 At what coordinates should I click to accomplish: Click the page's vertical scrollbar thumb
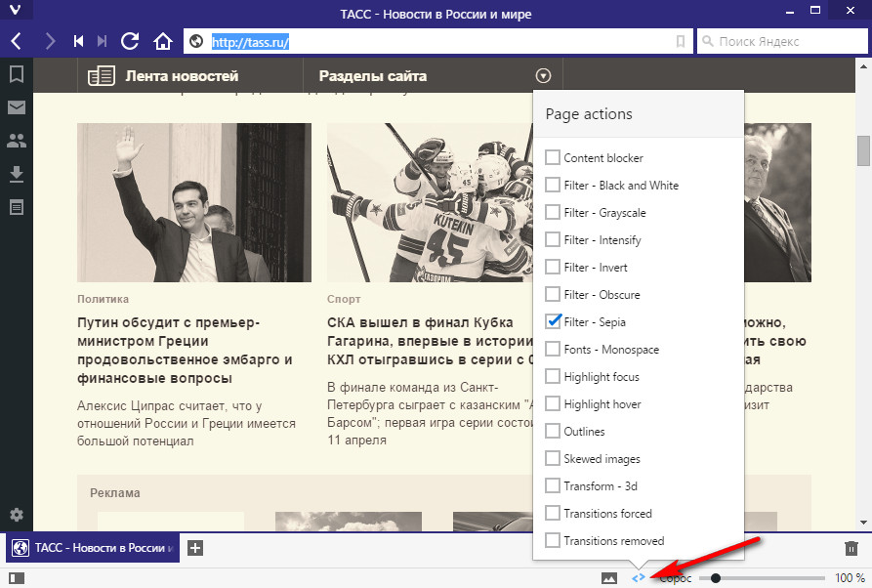863,150
